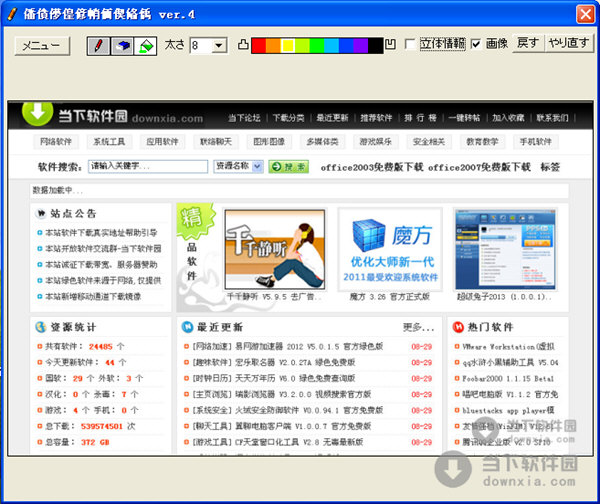Pick the black color swatch

click(x=375, y=46)
